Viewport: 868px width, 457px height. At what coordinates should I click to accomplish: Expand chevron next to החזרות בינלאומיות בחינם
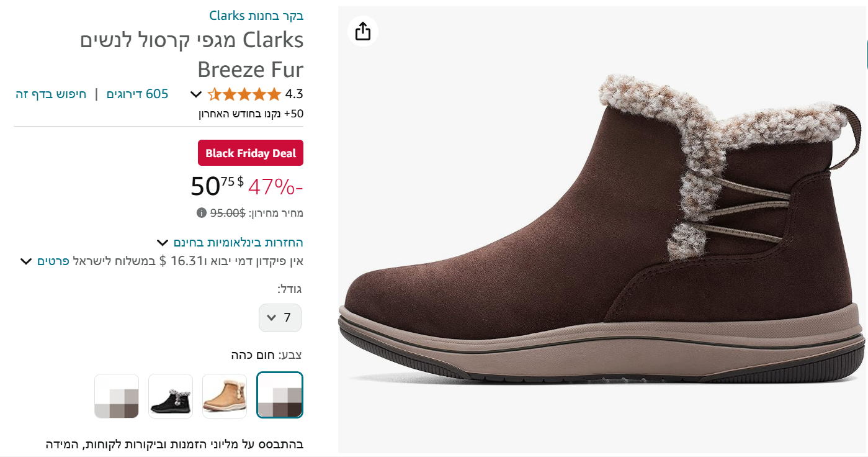[163, 243]
